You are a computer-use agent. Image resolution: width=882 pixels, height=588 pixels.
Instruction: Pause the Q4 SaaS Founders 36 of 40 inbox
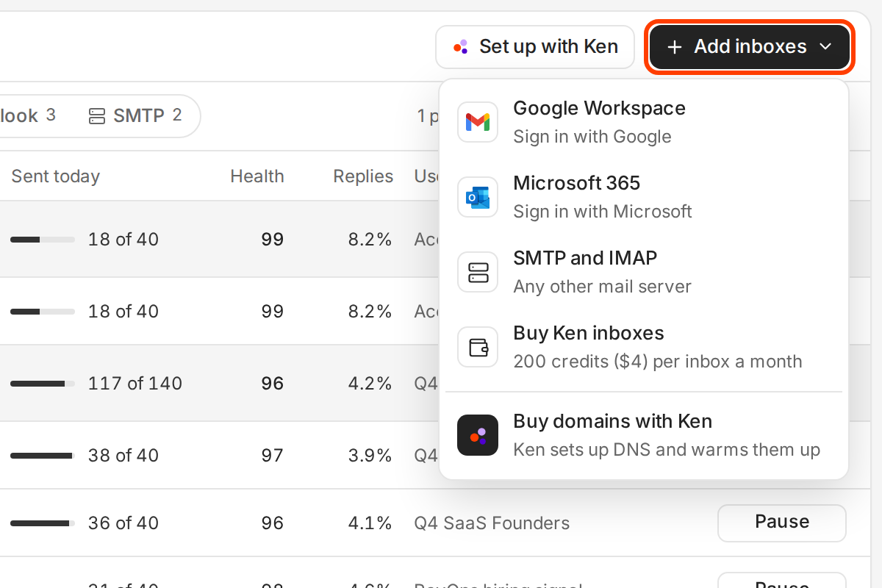tap(782, 523)
